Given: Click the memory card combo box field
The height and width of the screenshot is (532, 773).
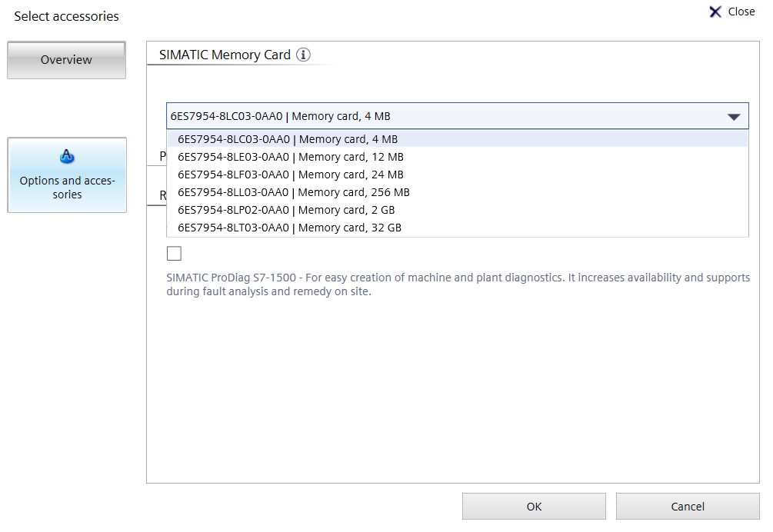Looking at the screenshot, I should pos(458,116).
